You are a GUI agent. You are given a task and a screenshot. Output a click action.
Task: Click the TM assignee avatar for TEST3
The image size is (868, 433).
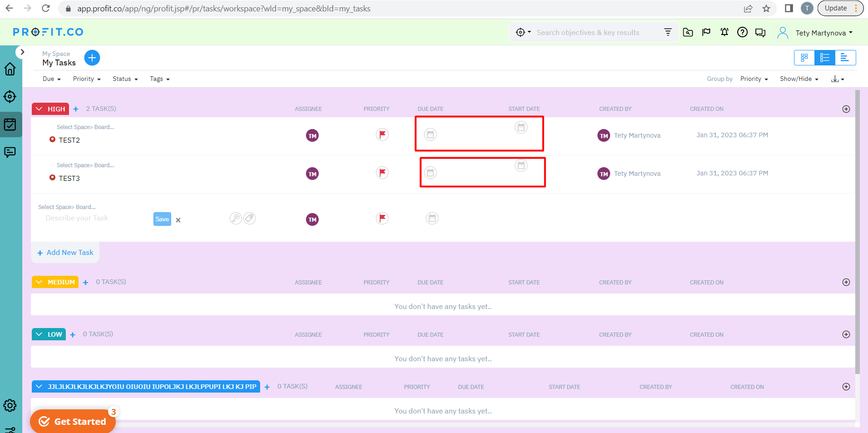click(x=312, y=174)
